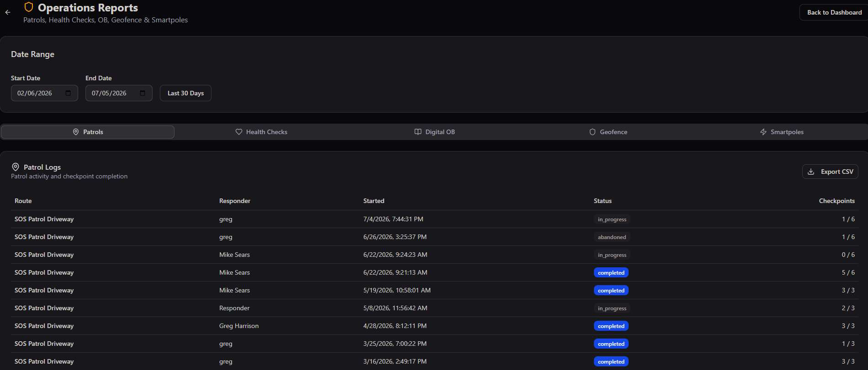The image size is (868, 370).
Task: Click the Export CSV download icon
Action: 811,172
